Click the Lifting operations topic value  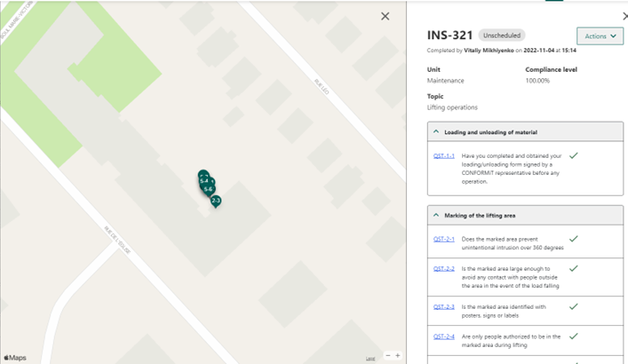tap(452, 107)
